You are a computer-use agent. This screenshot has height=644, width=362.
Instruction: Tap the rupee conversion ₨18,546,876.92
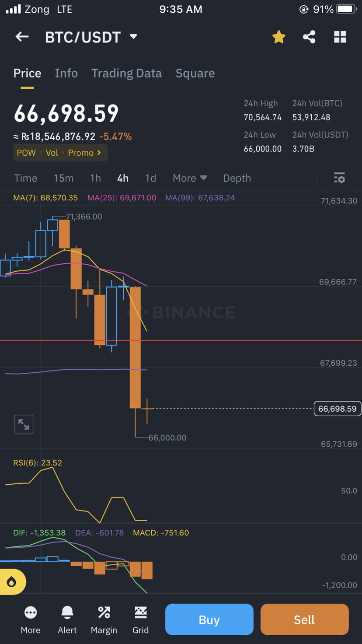point(58,136)
